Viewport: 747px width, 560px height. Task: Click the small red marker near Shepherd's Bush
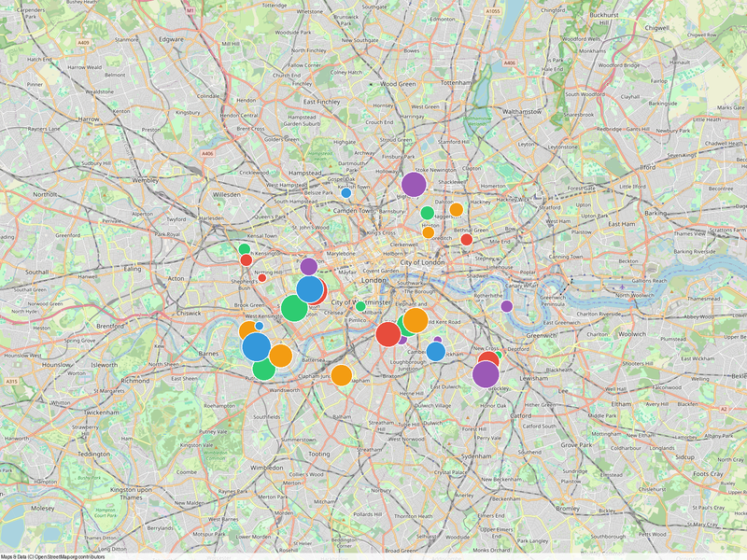pos(262,277)
